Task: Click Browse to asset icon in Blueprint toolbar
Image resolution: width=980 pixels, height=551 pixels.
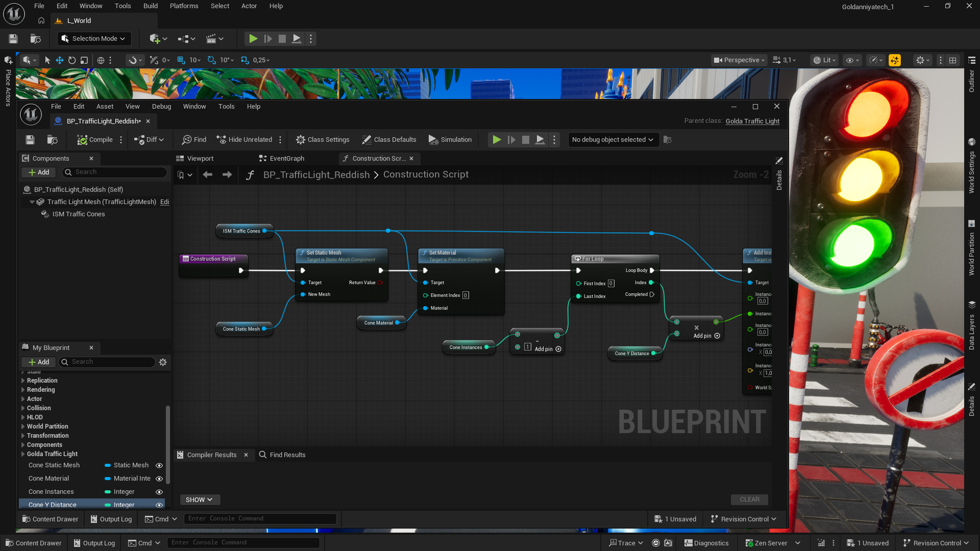Action: coord(52,140)
